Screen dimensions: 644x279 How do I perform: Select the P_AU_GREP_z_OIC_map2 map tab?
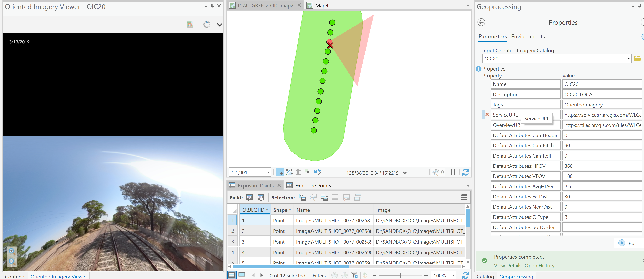(x=266, y=5)
